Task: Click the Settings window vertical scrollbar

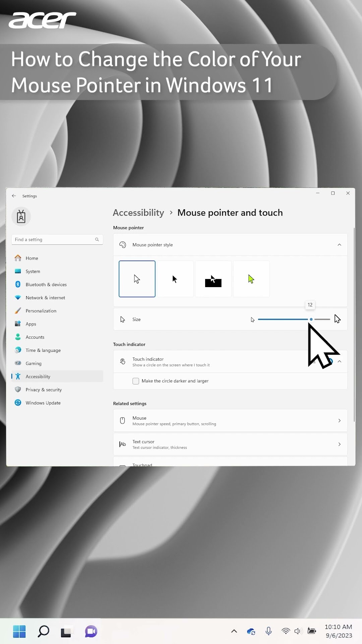Action: point(354,325)
